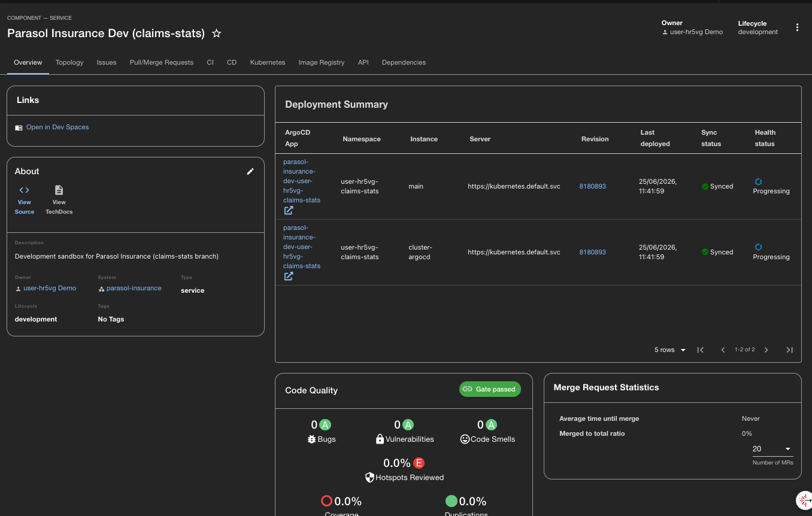812x516 pixels.
Task: Open the three-dot more options menu
Action: point(797,28)
